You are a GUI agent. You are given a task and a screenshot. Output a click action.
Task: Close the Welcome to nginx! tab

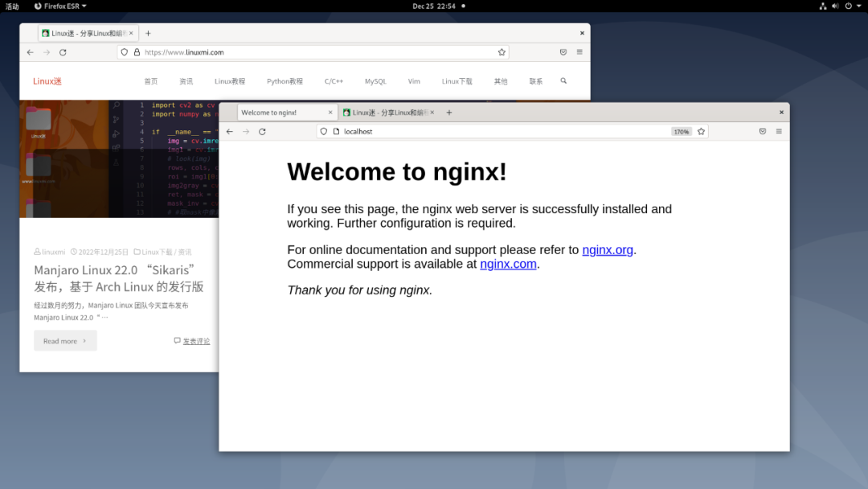tap(330, 113)
